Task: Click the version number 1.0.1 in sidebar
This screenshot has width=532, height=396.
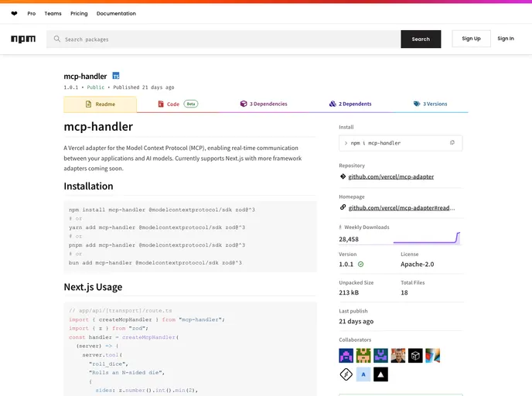Action: (346, 265)
